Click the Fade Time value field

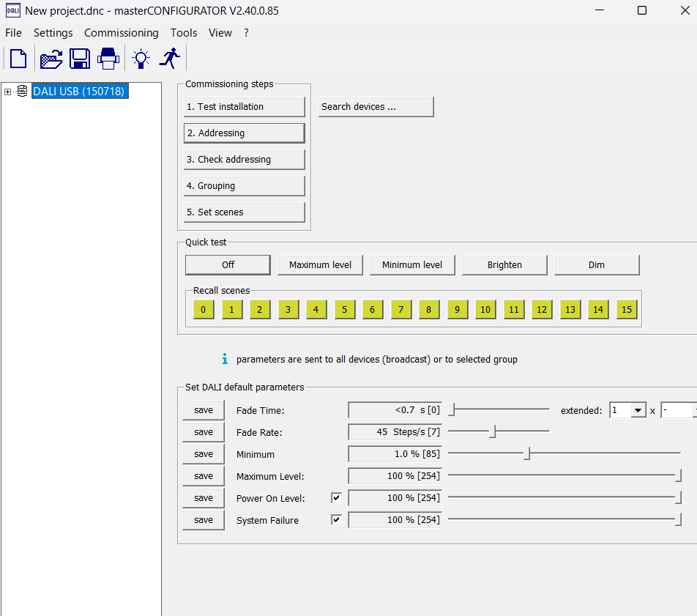395,410
